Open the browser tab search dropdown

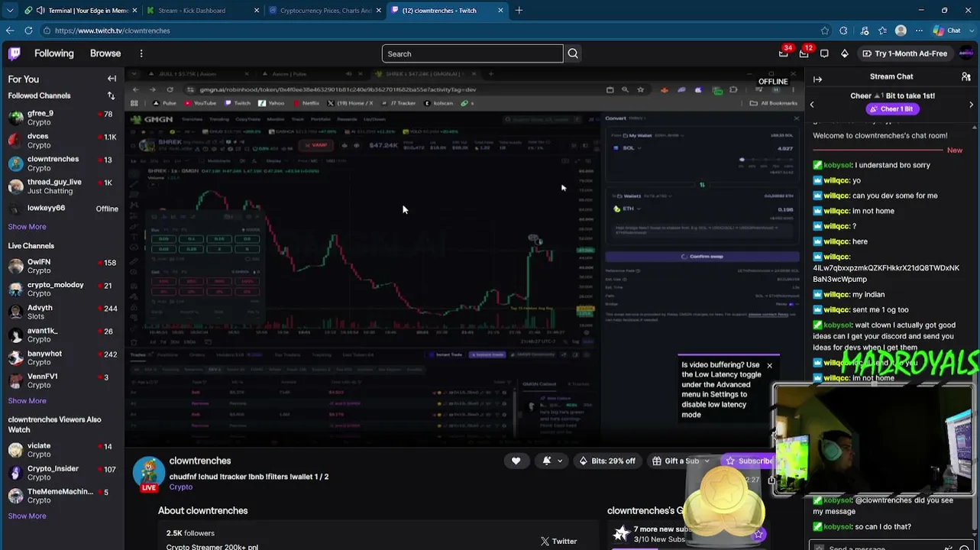click(x=10, y=11)
